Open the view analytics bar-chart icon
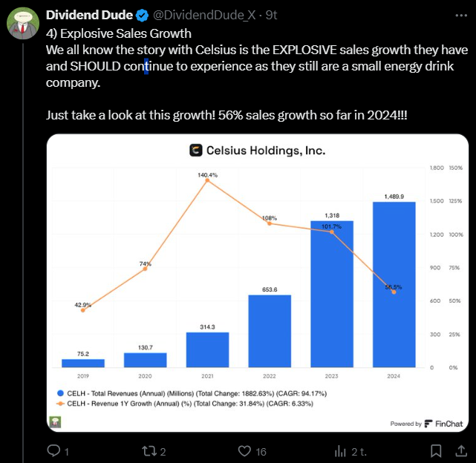The image size is (476, 463). click(341, 450)
